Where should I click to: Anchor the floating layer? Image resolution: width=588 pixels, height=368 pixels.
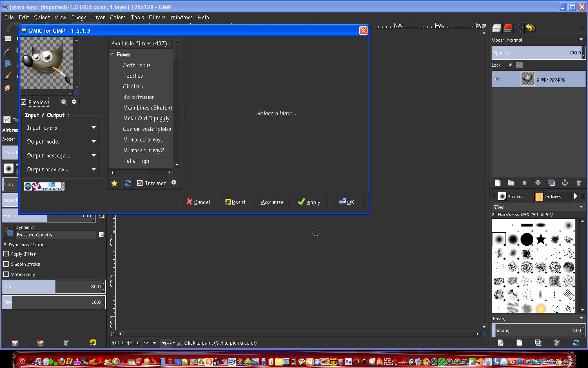point(565,183)
